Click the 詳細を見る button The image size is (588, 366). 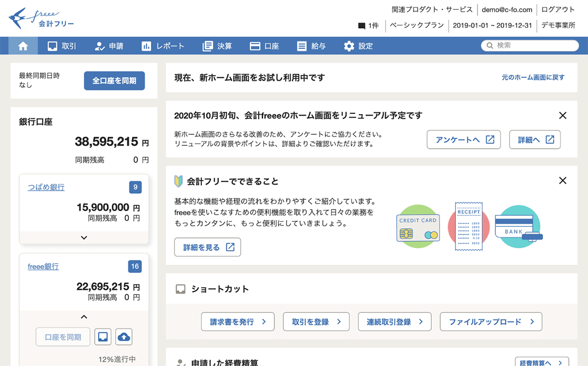[x=208, y=247]
